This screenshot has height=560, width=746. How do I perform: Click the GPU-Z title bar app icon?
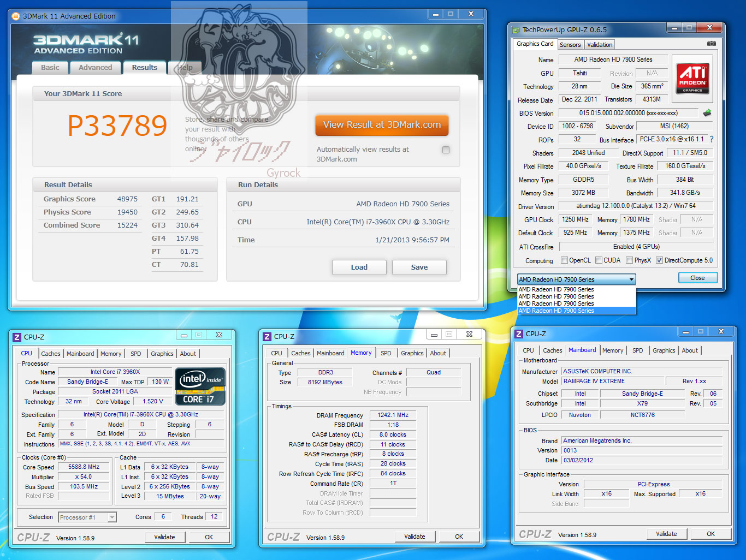(515, 29)
